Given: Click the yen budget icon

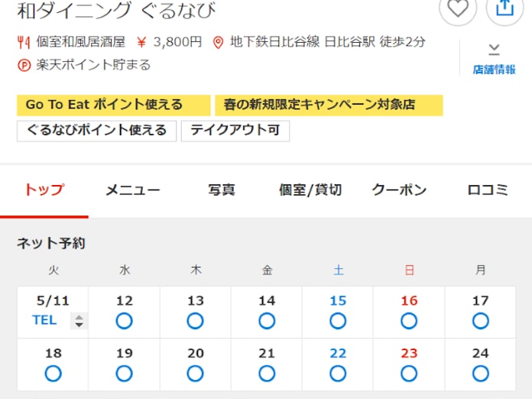Looking at the screenshot, I should (x=141, y=42).
